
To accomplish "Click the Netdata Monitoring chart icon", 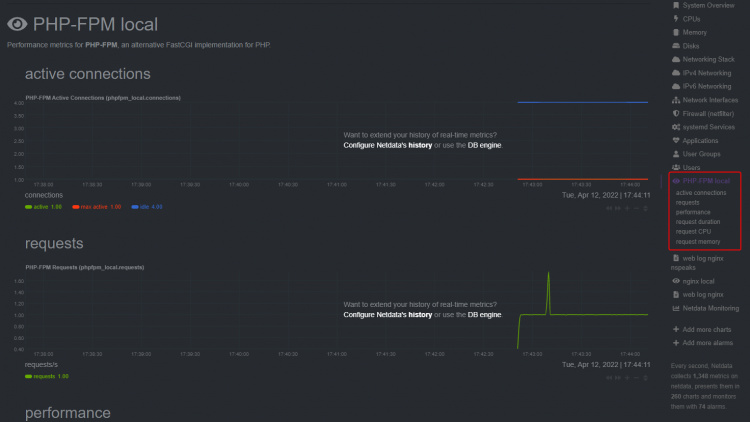I will (x=676, y=308).
